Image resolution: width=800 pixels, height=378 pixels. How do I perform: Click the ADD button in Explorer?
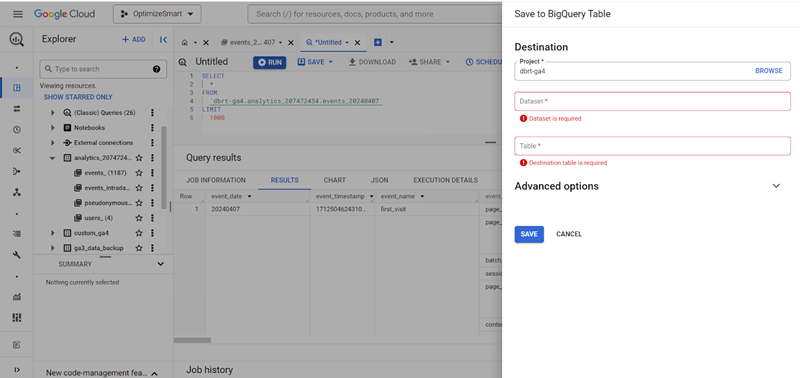[134, 39]
